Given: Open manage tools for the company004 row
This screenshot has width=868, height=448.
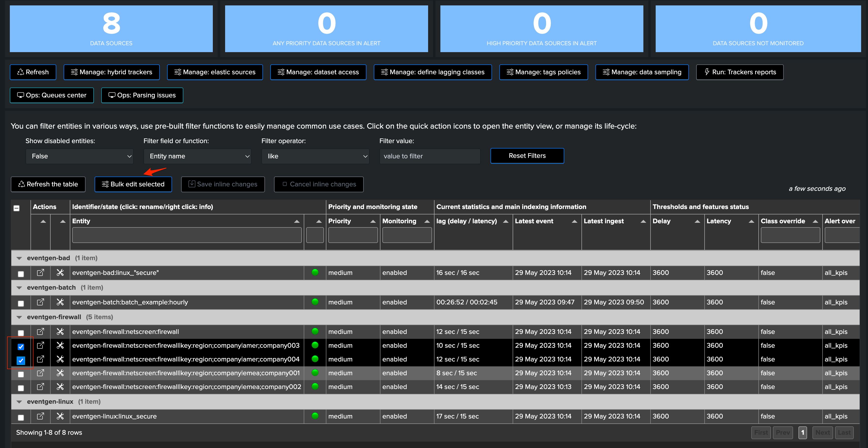Looking at the screenshot, I should click(60, 359).
